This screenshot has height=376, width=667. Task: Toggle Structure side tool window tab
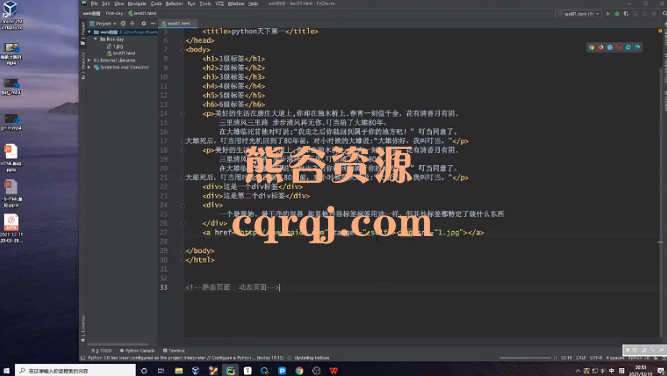coord(83,65)
